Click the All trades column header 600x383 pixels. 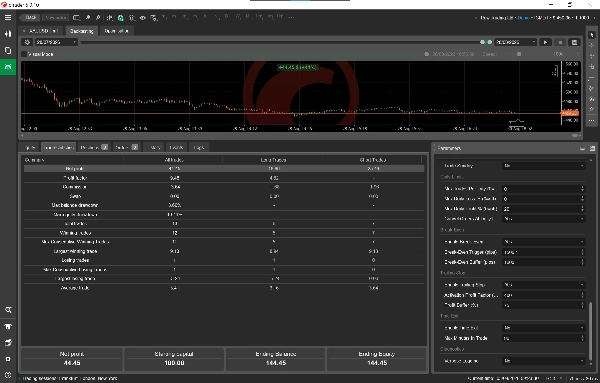(x=174, y=160)
